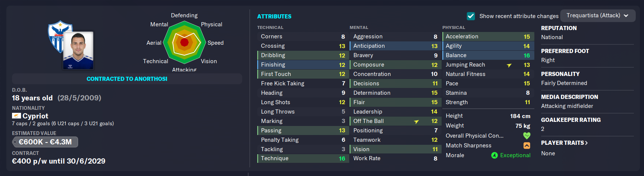
Task: Click the Off The Ball change arrow
Action: click(x=416, y=121)
